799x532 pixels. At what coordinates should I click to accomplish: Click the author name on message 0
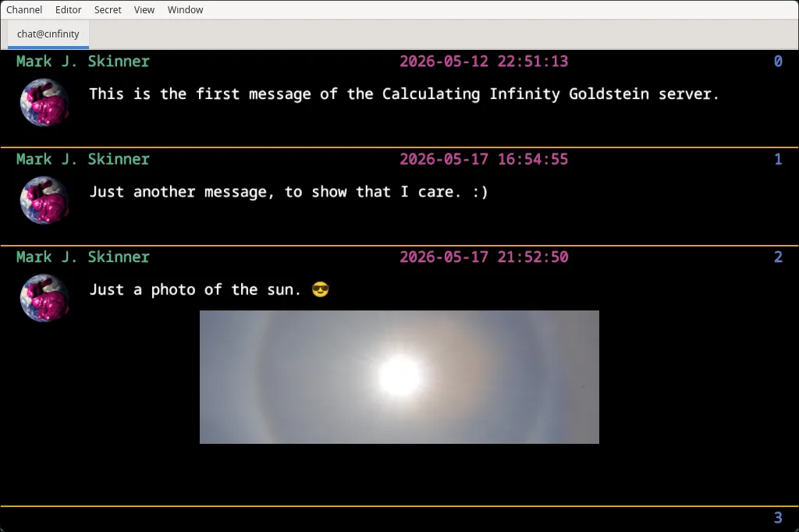(83, 61)
